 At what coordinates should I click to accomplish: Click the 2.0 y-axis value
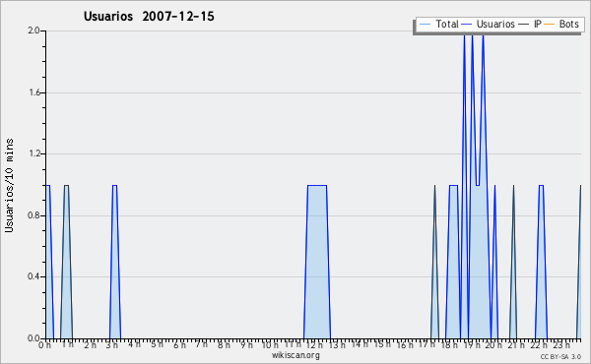coord(33,30)
